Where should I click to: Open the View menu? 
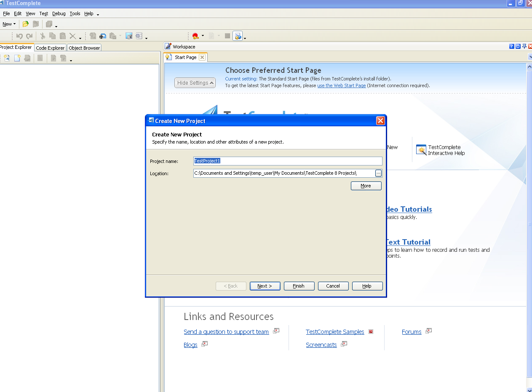pyautogui.click(x=30, y=13)
